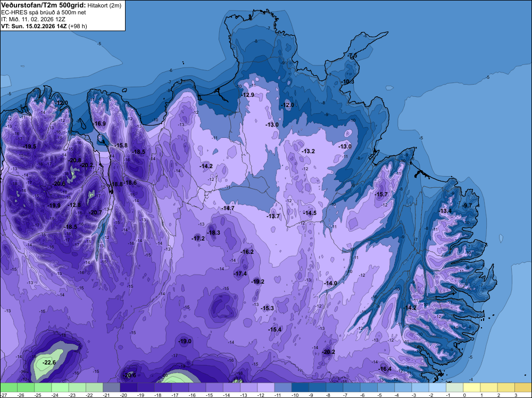Screen dimensions: 532x398
Task: Select the -15.3 temperature value
Action: click(268, 308)
